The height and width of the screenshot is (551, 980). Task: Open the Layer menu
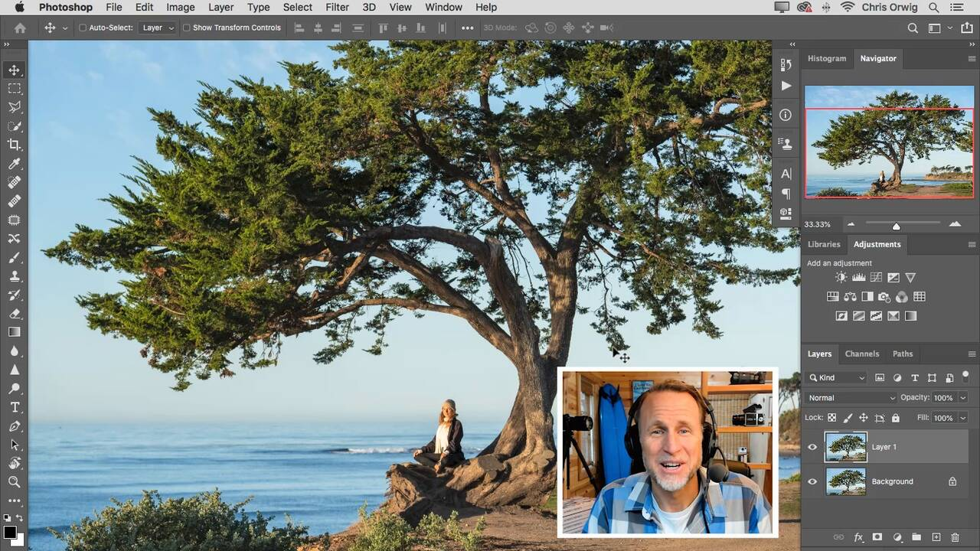[x=220, y=7]
